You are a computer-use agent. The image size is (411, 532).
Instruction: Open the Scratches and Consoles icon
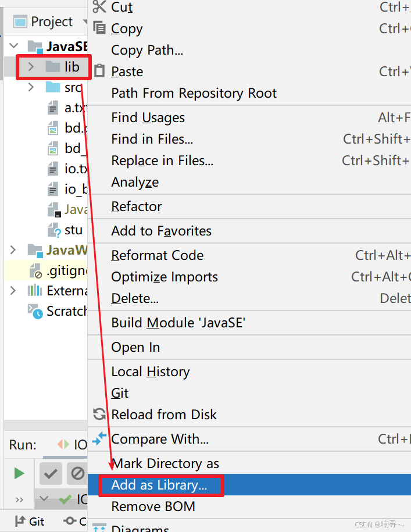[x=34, y=311]
